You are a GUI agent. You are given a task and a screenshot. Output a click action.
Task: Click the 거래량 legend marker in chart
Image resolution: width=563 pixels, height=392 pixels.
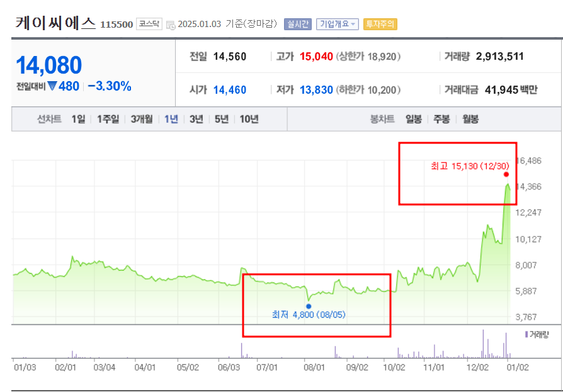[526, 334]
